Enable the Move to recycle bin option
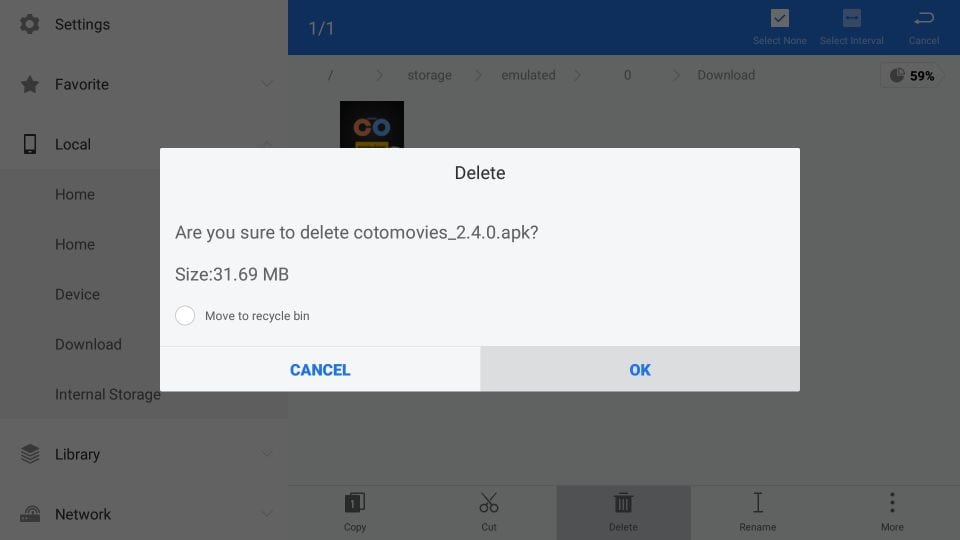 coord(185,315)
